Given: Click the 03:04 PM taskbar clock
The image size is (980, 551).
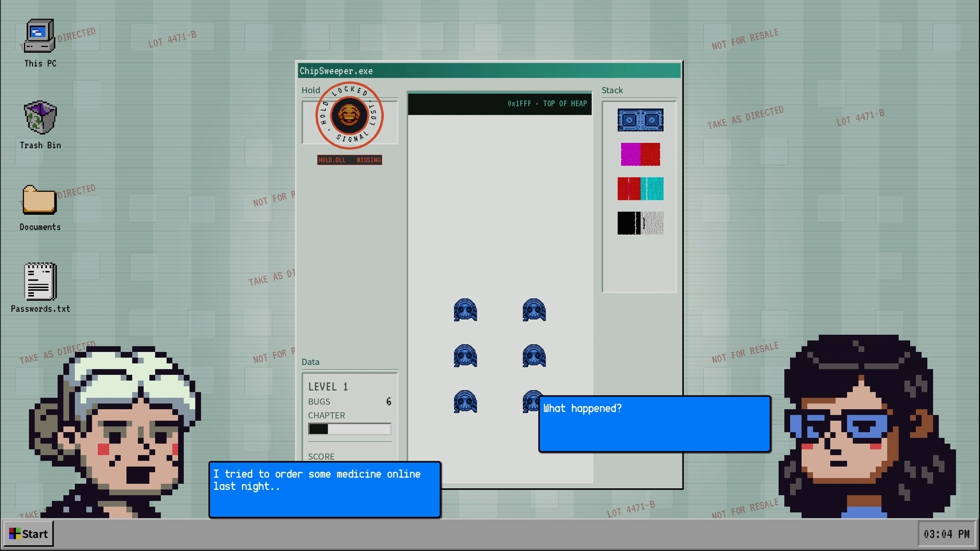Looking at the screenshot, I should (x=947, y=534).
